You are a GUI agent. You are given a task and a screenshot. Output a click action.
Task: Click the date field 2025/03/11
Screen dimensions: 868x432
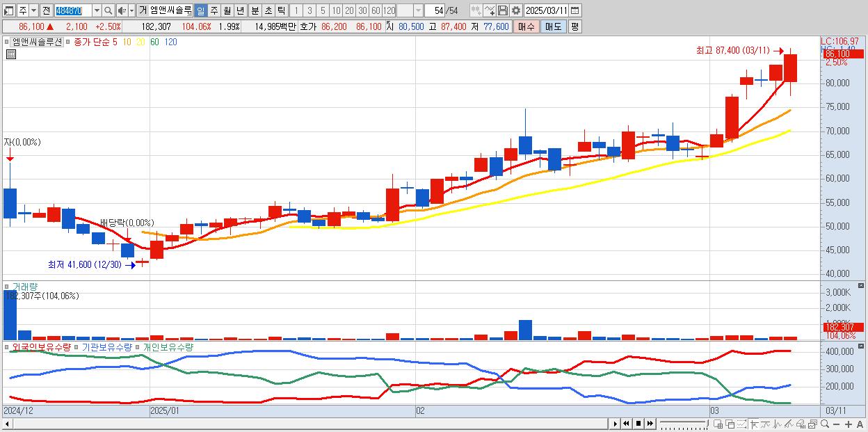click(x=546, y=10)
